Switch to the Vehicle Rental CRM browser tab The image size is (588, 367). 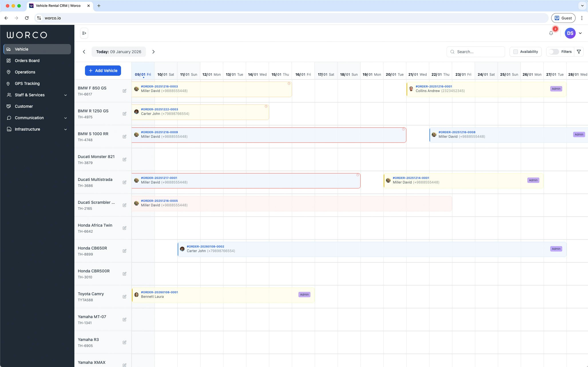pyautogui.click(x=59, y=5)
